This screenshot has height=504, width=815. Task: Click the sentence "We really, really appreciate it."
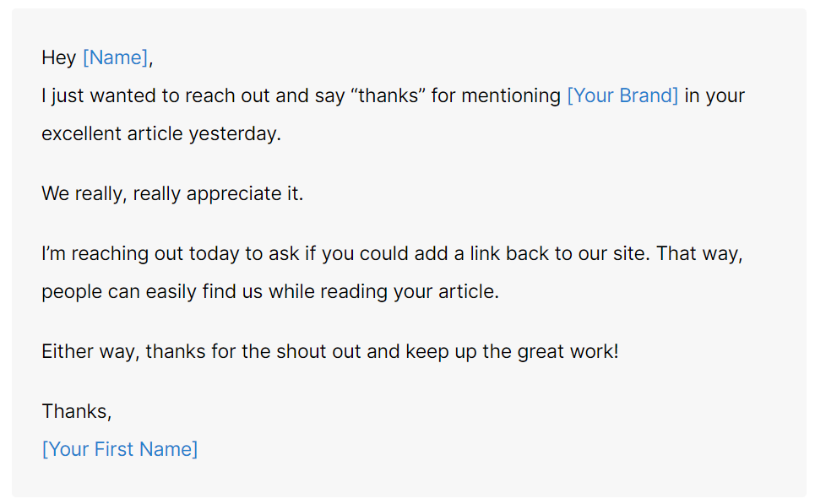[x=172, y=193]
